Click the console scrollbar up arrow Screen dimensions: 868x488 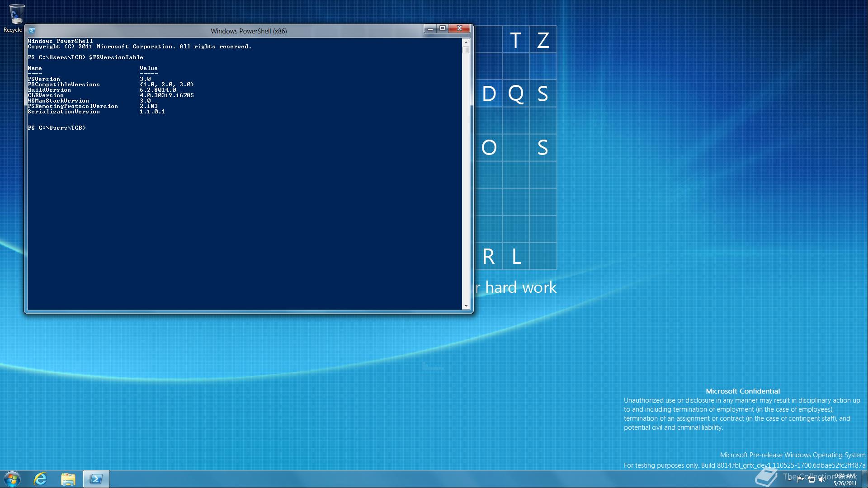(x=466, y=42)
